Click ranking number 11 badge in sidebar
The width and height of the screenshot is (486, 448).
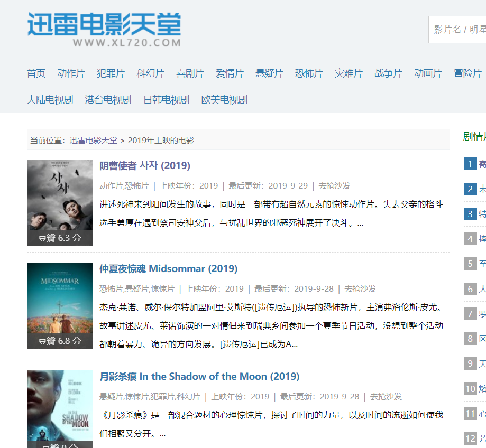coord(470,414)
